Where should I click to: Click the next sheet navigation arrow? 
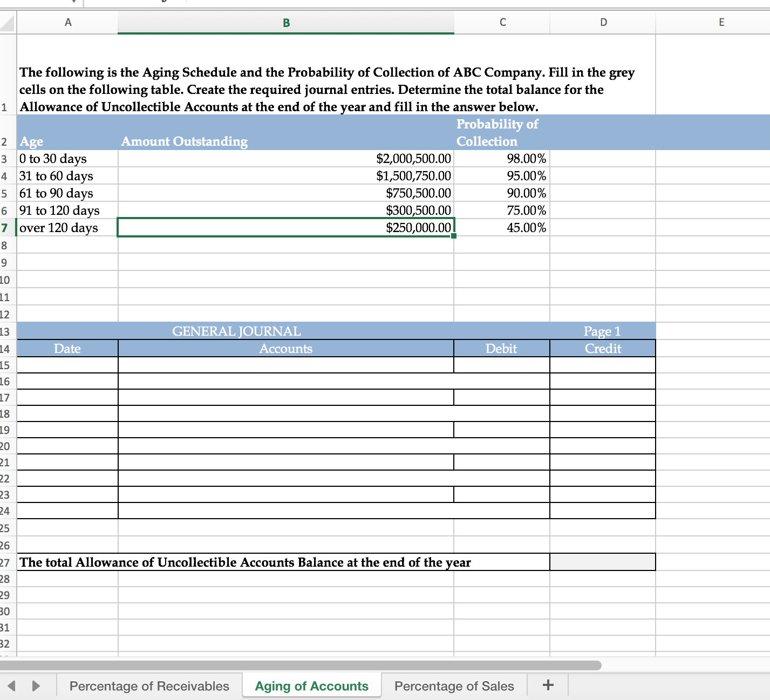36,686
